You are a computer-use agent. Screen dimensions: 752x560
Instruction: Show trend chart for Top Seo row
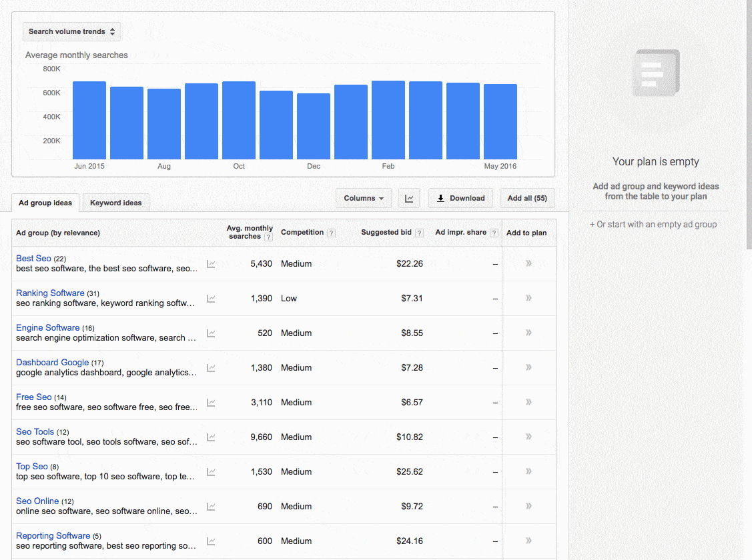pyautogui.click(x=211, y=472)
